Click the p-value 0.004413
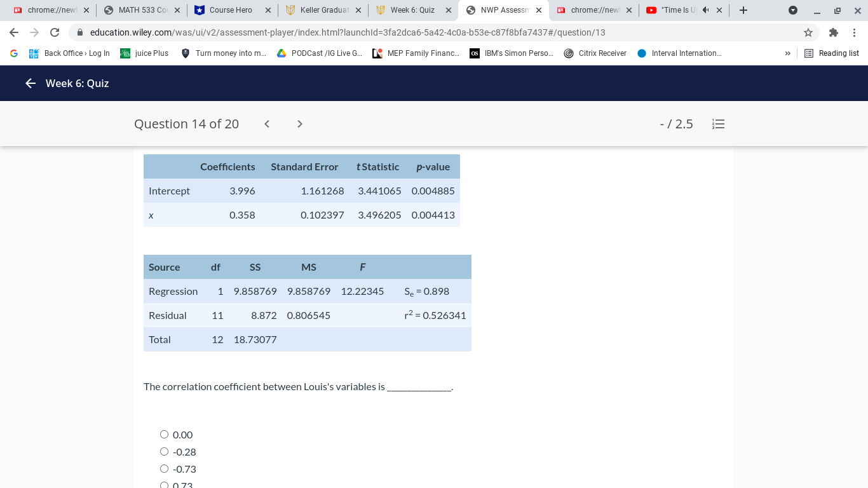 (433, 215)
